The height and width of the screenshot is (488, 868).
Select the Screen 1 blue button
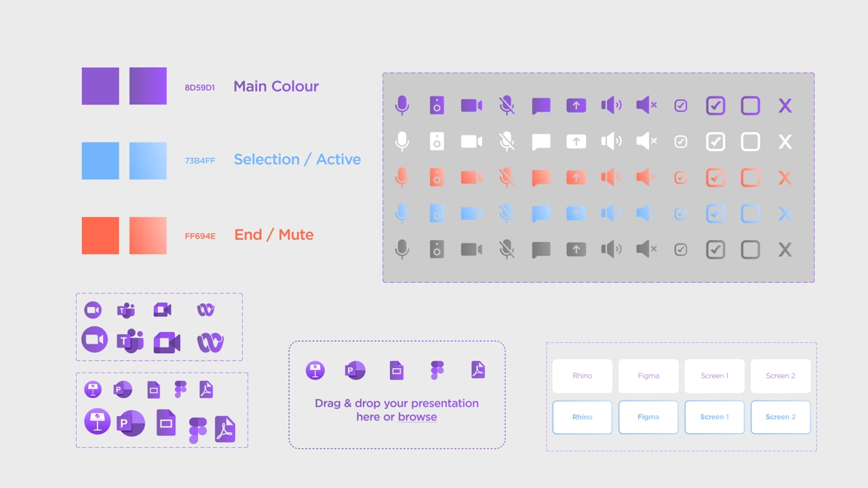[714, 417]
